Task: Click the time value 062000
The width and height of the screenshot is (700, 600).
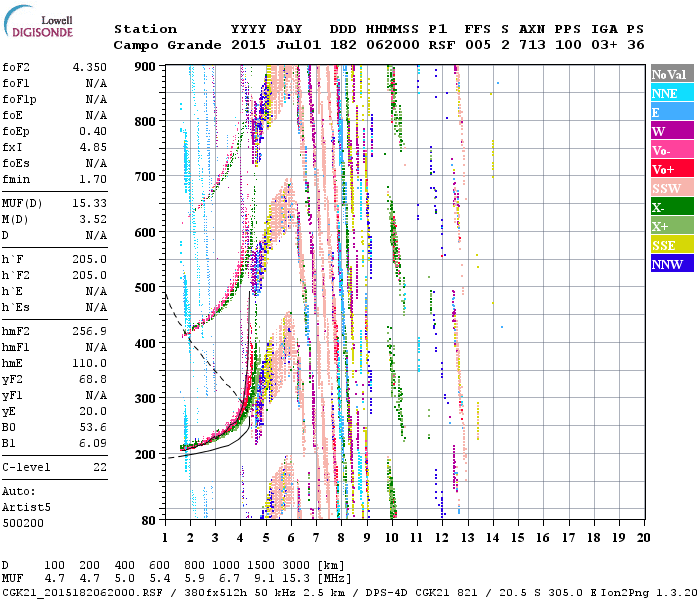Action: [x=393, y=45]
